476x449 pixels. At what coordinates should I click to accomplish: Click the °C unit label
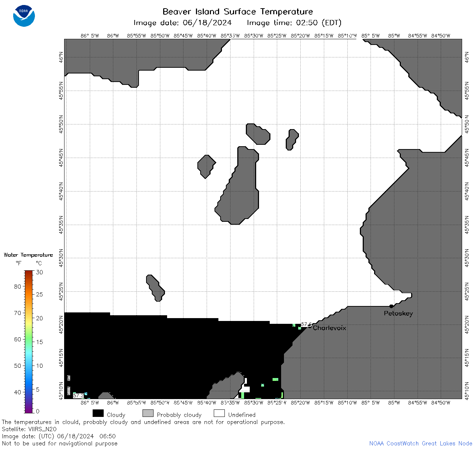39,263
